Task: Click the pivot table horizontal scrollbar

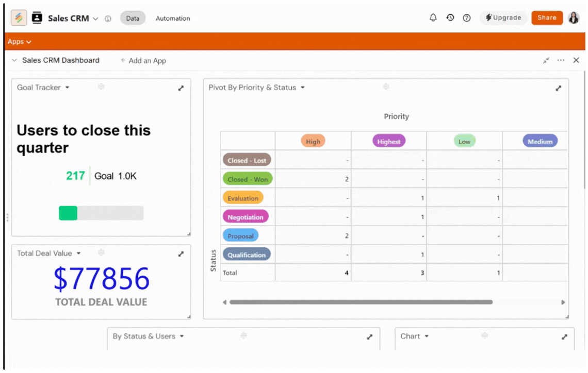Action: (361, 302)
